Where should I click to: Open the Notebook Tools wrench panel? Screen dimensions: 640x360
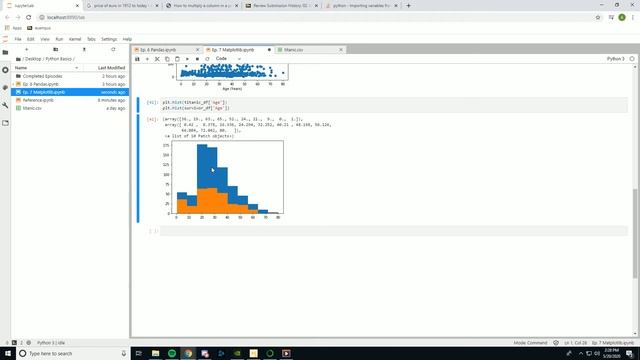click(5, 105)
